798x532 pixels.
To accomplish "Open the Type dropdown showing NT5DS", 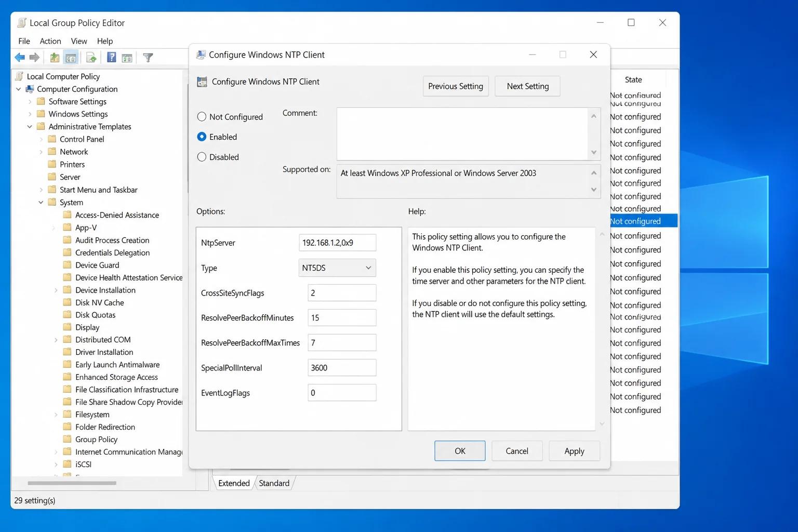I will 337,268.
